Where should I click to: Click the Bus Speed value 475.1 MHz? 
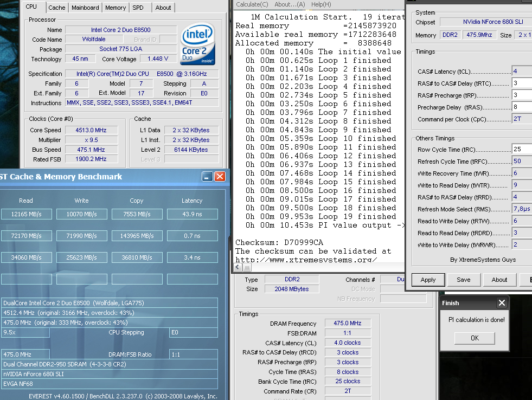click(x=91, y=150)
